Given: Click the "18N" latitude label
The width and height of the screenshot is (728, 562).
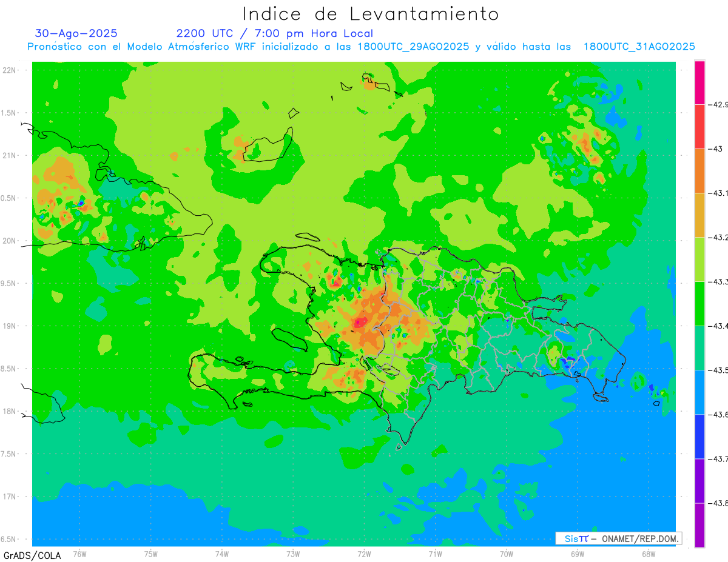Looking at the screenshot, I should (10, 411).
